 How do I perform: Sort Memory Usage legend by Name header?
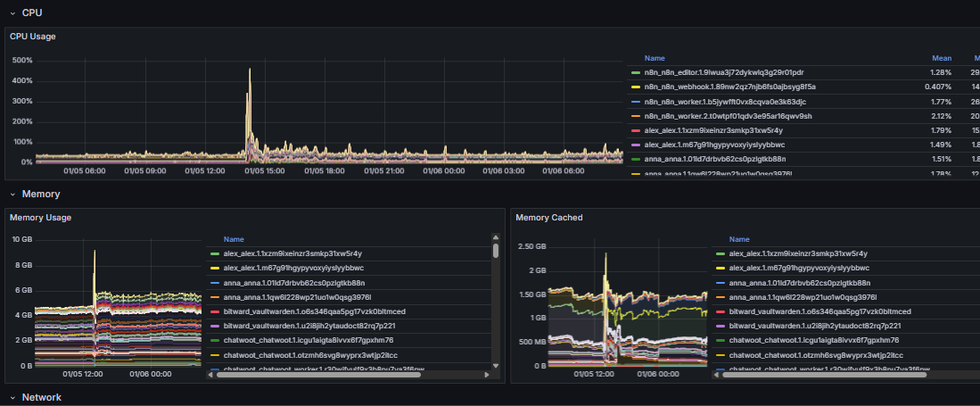click(234, 239)
